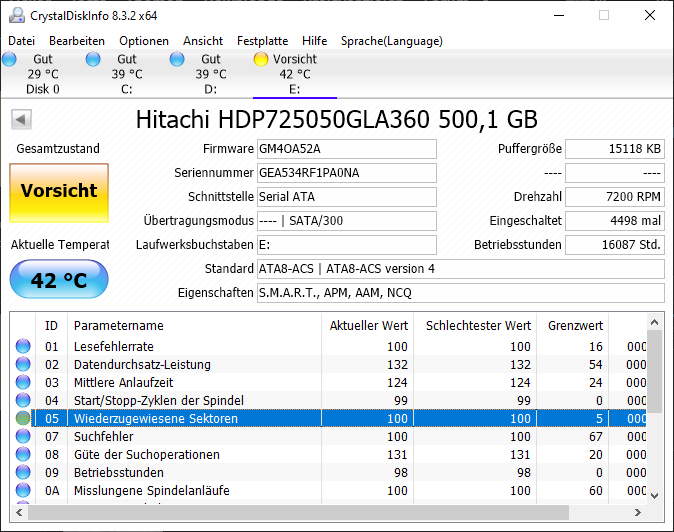
Task: Open the Optionen menu
Action: [144, 41]
